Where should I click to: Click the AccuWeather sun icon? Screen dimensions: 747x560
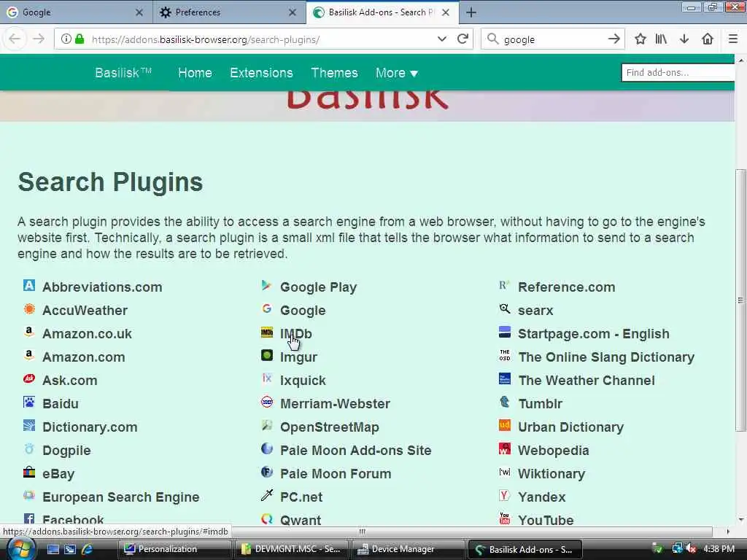point(29,308)
